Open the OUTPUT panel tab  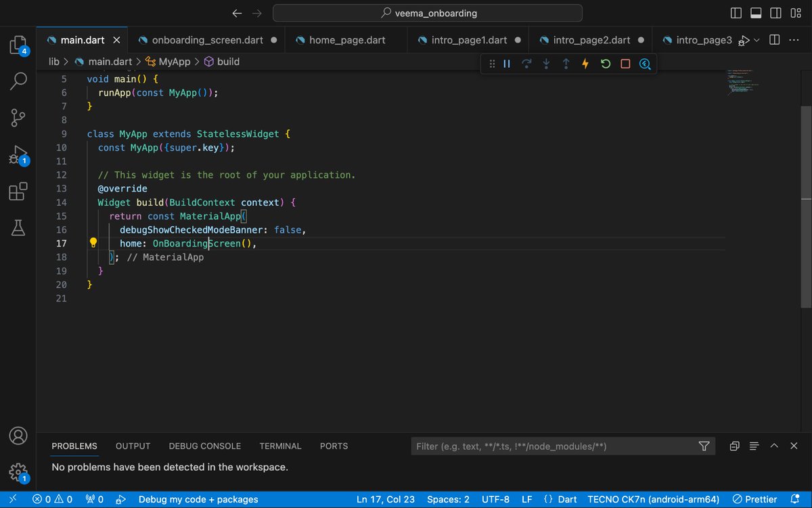tap(133, 446)
